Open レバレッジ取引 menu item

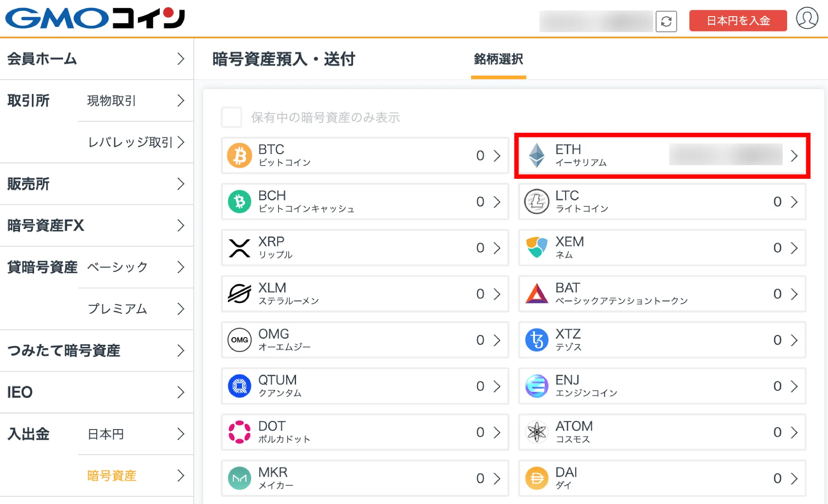136,142
